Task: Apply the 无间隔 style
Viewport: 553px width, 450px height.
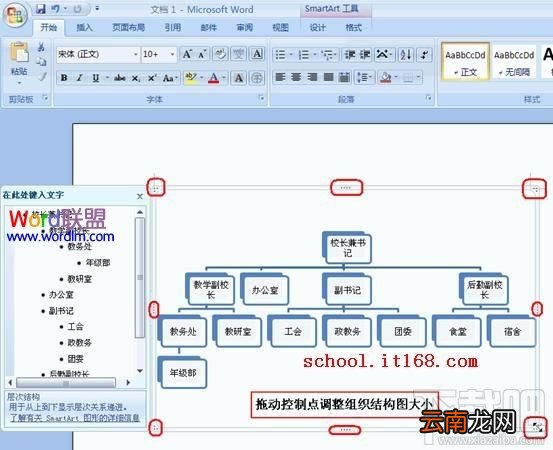Action: 514,61
